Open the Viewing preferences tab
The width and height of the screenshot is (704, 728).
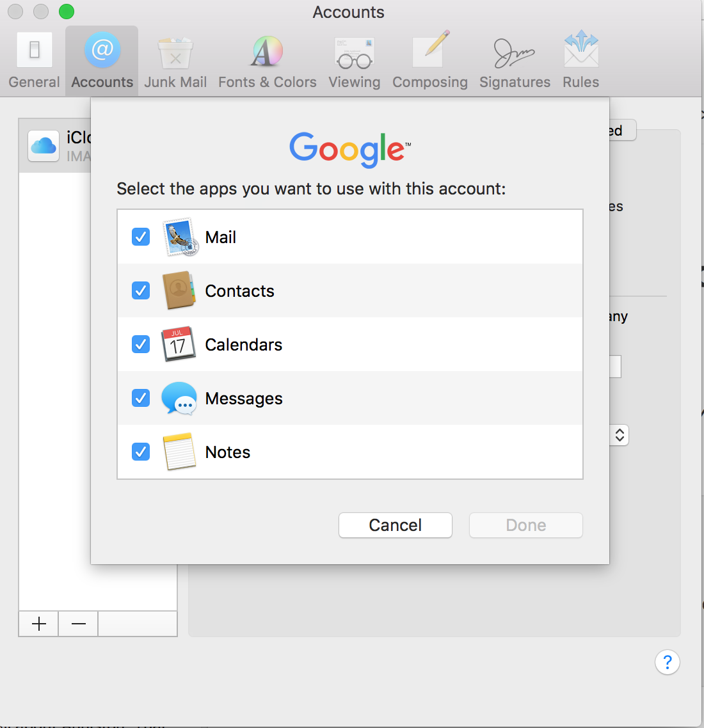(355, 61)
